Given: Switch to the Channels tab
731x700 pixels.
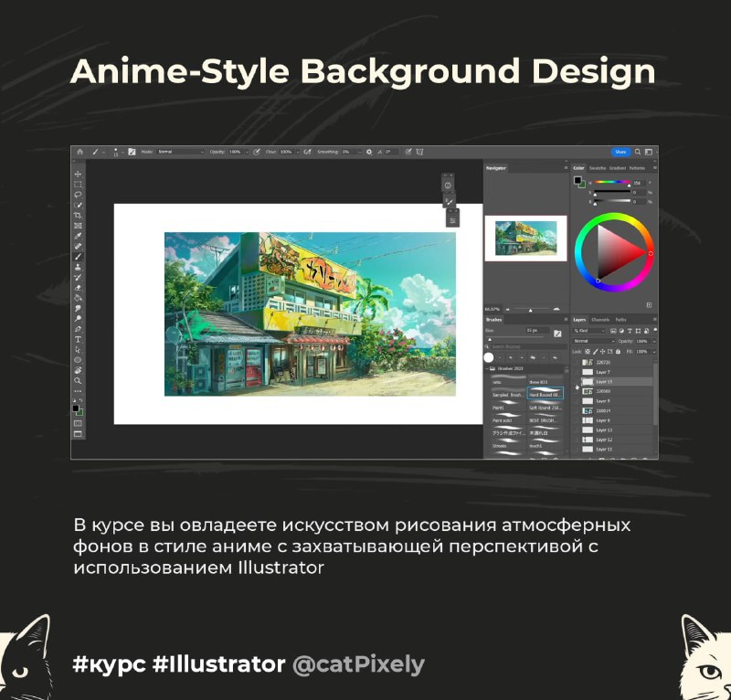Looking at the screenshot, I should pyautogui.click(x=600, y=320).
